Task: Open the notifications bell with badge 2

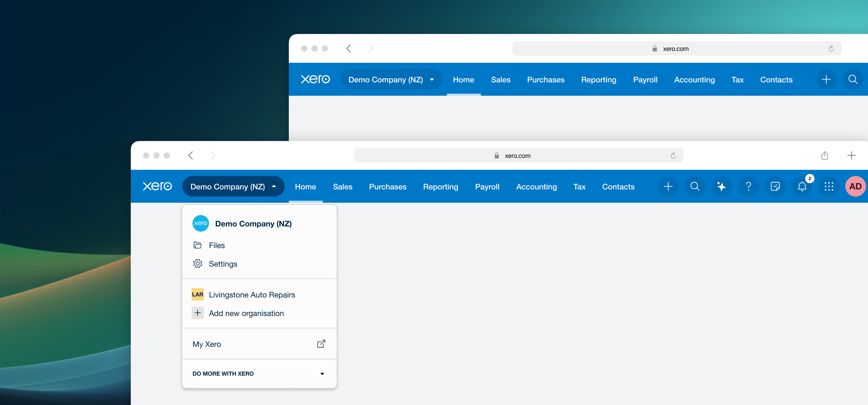Action: pos(802,186)
